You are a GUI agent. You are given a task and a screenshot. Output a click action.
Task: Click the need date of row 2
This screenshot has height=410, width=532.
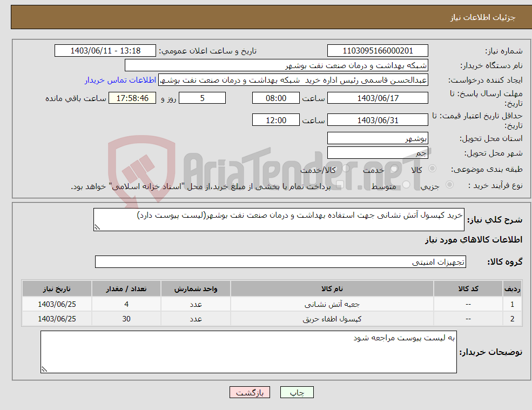click(x=57, y=319)
